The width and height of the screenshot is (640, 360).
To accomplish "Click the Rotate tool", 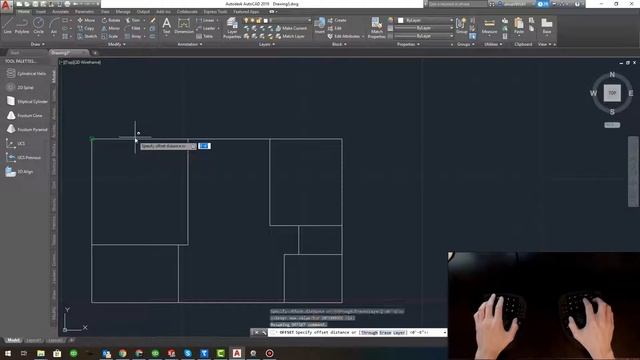I will [x=111, y=20].
